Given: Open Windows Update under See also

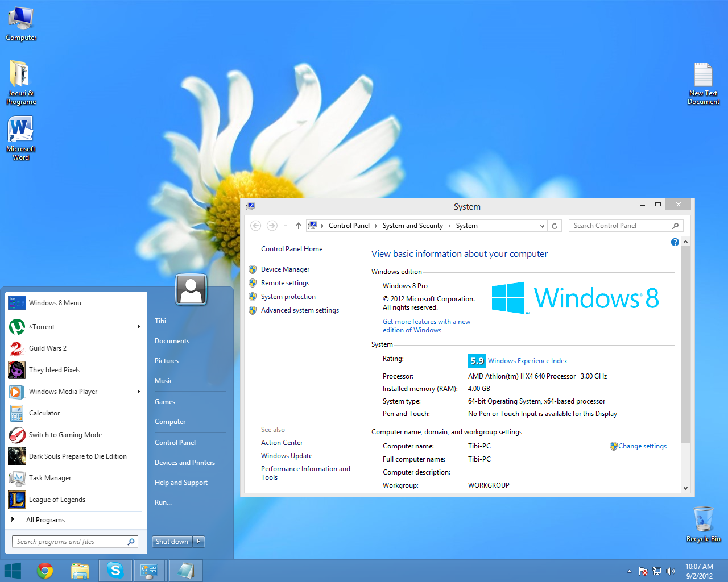Looking at the screenshot, I should click(287, 456).
